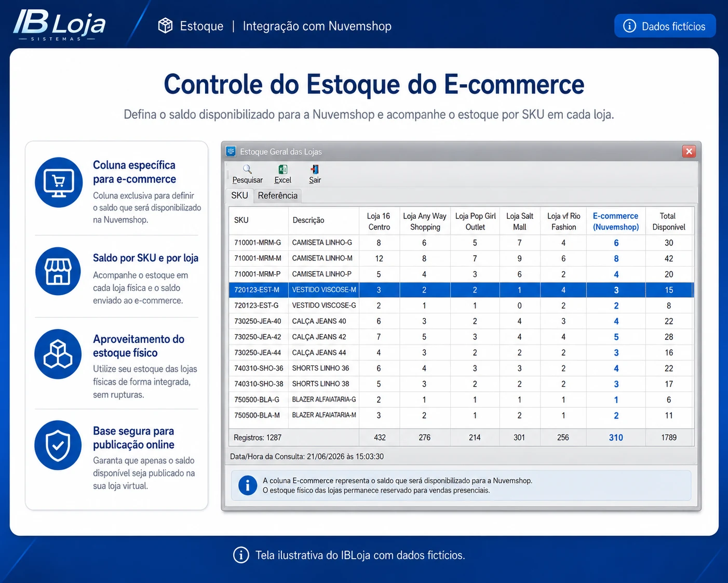The height and width of the screenshot is (583, 728).
Task: Click the Controle do Estoque do E-commerce title
Action: click(374, 84)
